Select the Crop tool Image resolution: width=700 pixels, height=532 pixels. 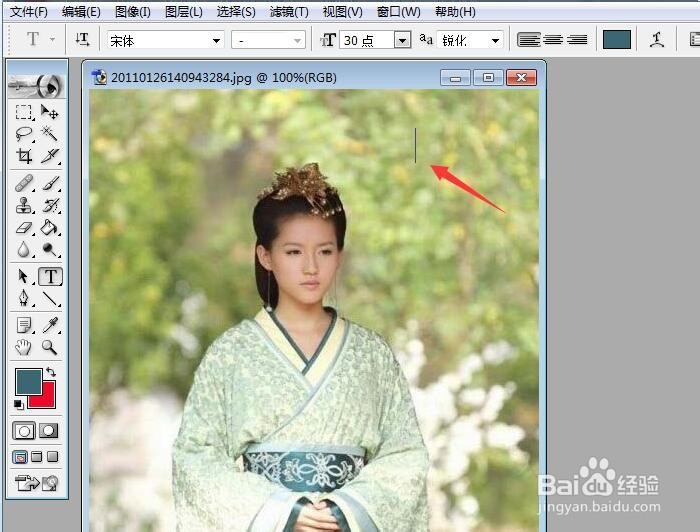24,156
